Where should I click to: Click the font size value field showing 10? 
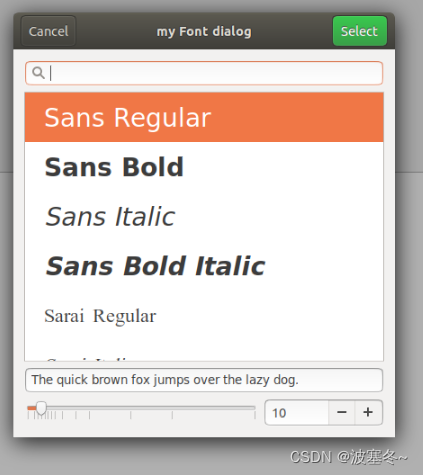click(297, 413)
